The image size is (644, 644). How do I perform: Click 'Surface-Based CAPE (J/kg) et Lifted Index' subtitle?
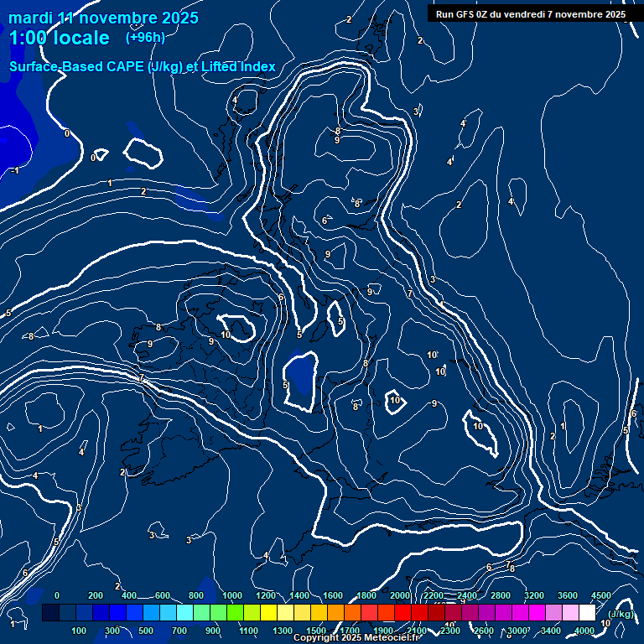(142, 66)
